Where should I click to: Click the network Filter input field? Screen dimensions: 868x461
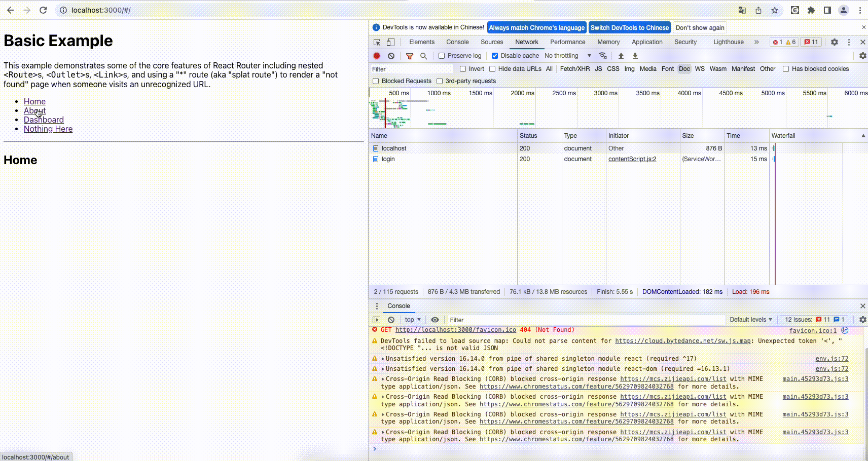[x=412, y=69]
